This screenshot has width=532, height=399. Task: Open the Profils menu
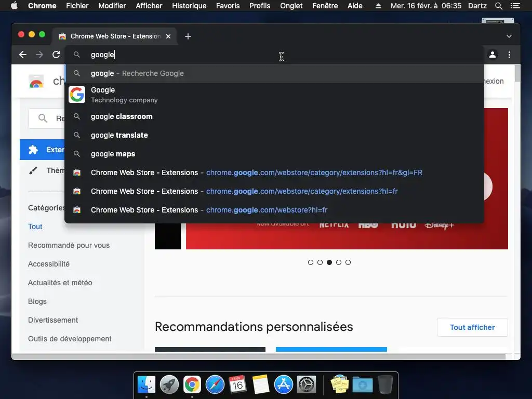pos(260,6)
